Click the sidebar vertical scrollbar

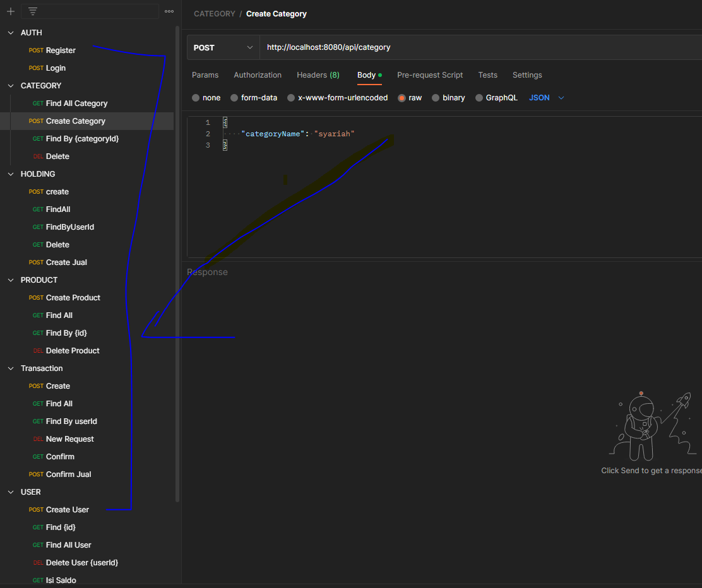click(x=177, y=264)
